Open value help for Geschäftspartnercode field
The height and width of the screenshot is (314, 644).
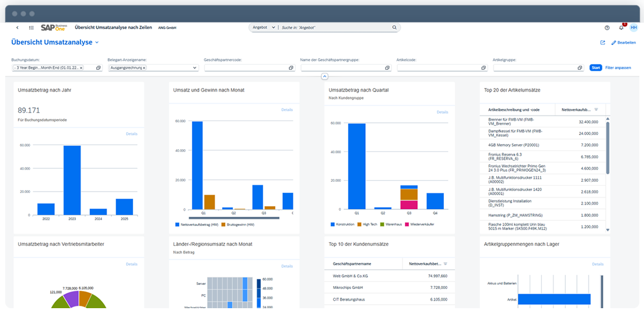290,68
